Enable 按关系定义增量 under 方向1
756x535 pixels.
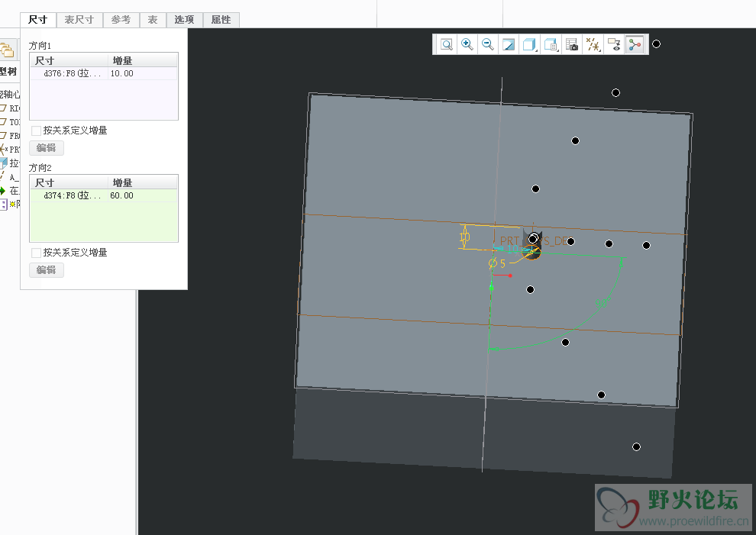[36, 131]
